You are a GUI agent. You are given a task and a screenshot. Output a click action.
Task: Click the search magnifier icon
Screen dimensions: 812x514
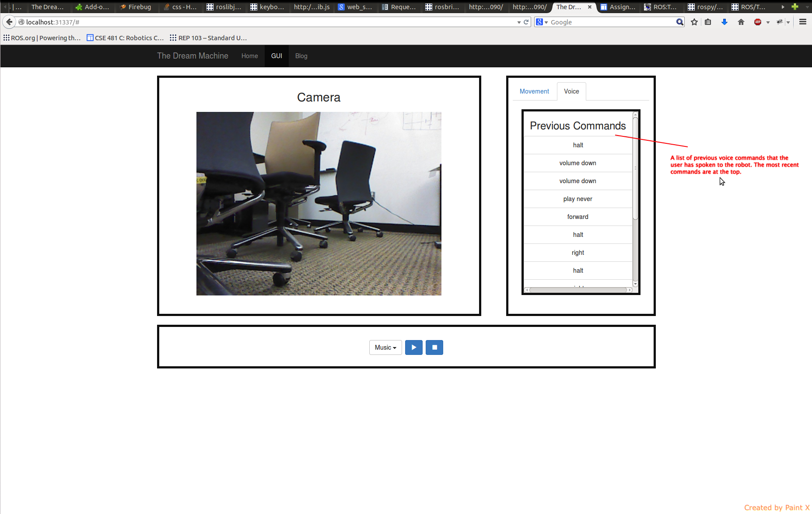coord(679,22)
